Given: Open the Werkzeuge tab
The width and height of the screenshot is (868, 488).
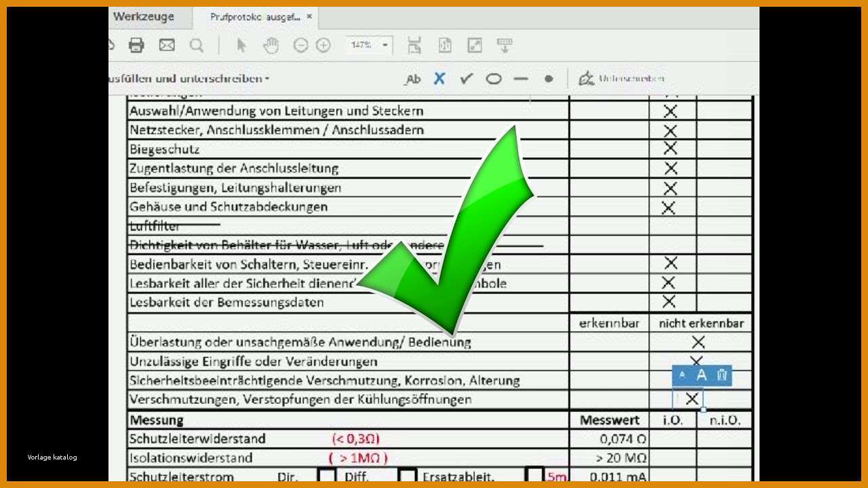Looking at the screenshot, I should pos(143,17).
